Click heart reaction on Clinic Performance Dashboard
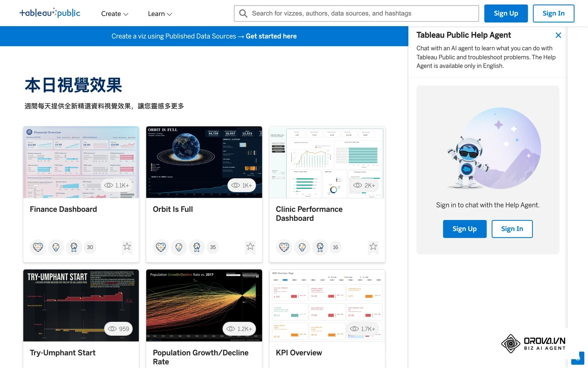The width and height of the screenshot is (588, 368). point(284,247)
